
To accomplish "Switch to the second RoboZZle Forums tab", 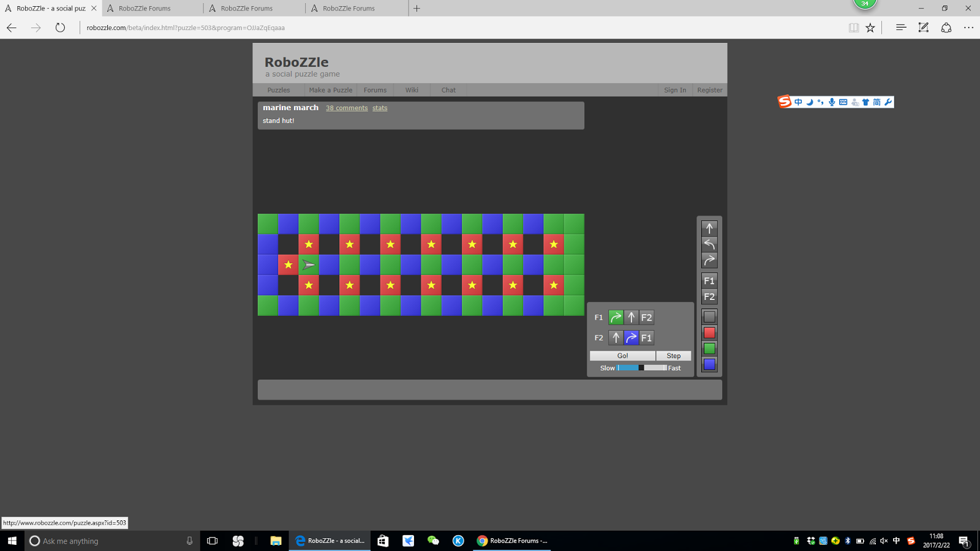I will pos(153,9).
